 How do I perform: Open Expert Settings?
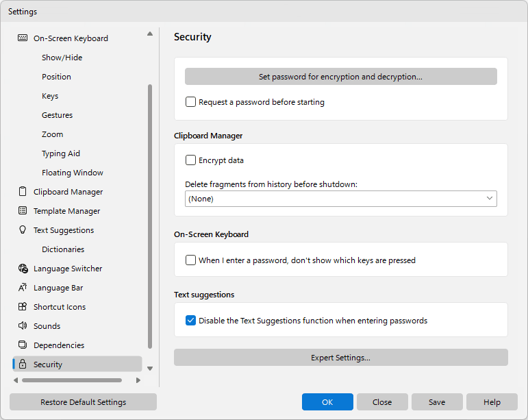341,358
